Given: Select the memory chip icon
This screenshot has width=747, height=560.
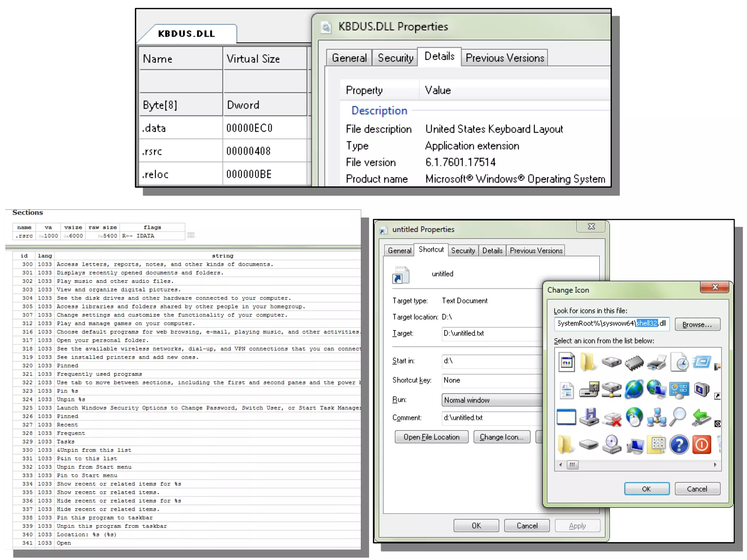Looking at the screenshot, I should coord(634,362).
